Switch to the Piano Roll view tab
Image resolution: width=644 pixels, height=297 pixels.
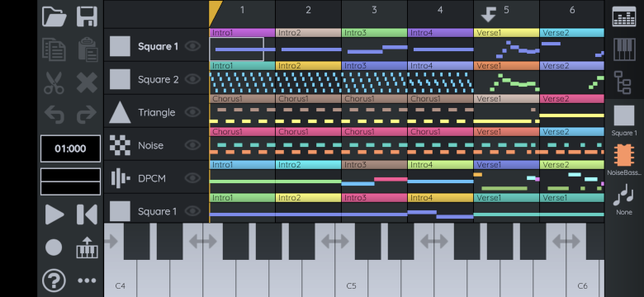(624, 49)
